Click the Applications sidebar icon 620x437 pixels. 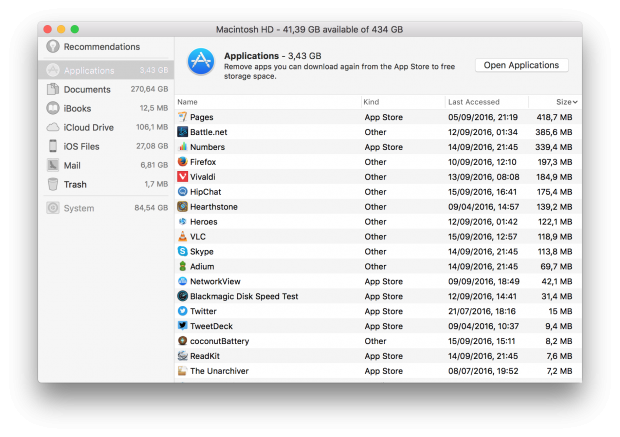click(53, 70)
